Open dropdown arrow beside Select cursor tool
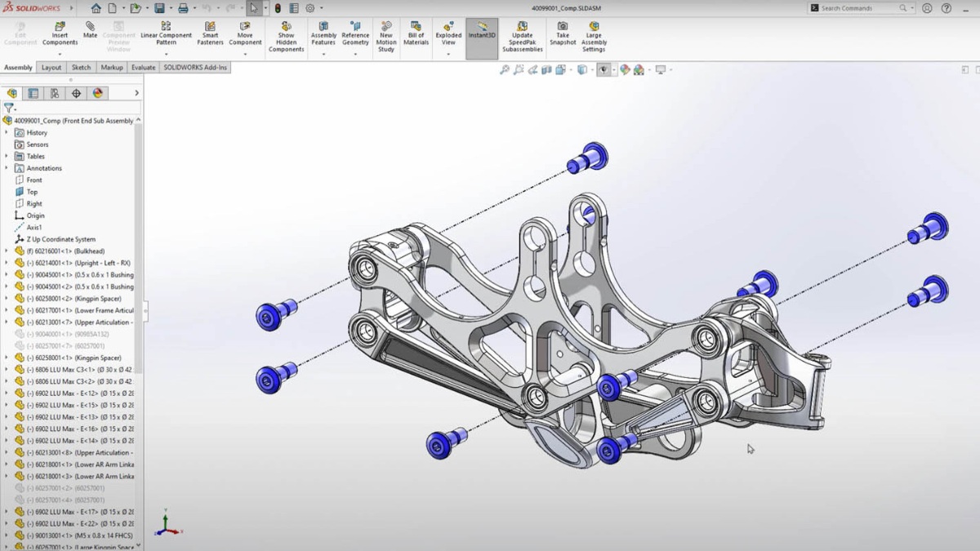980x551 pixels. [x=265, y=8]
